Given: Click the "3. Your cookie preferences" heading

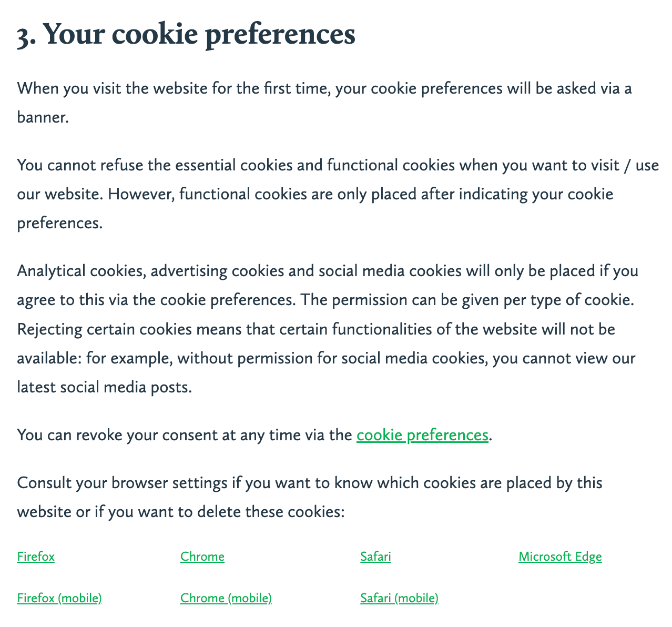Looking at the screenshot, I should (186, 35).
